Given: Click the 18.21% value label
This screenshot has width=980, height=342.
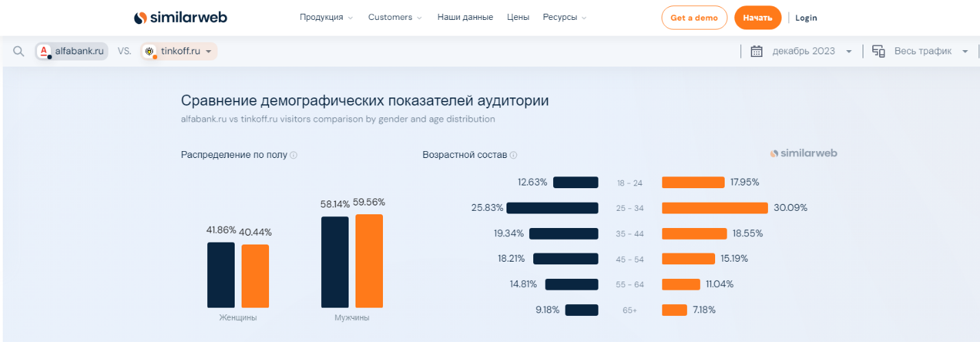Looking at the screenshot, I should click(513, 259).
